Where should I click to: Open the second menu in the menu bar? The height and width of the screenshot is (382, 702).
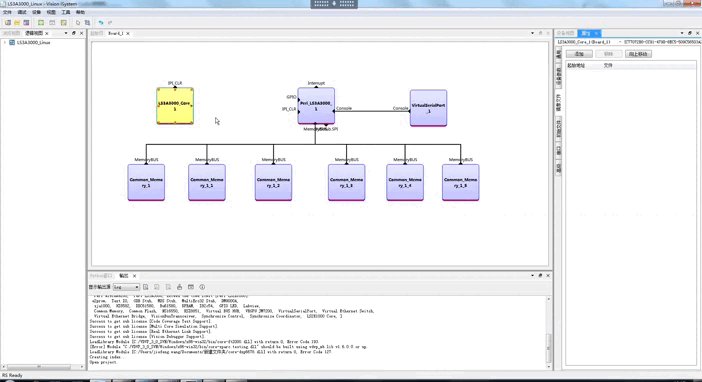click(22, 12)
